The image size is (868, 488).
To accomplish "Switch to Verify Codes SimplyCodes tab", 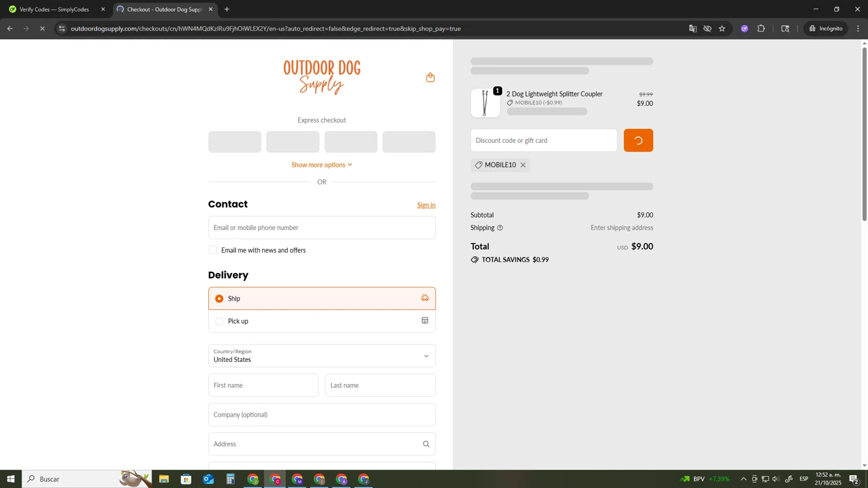I will pos(56,9).
